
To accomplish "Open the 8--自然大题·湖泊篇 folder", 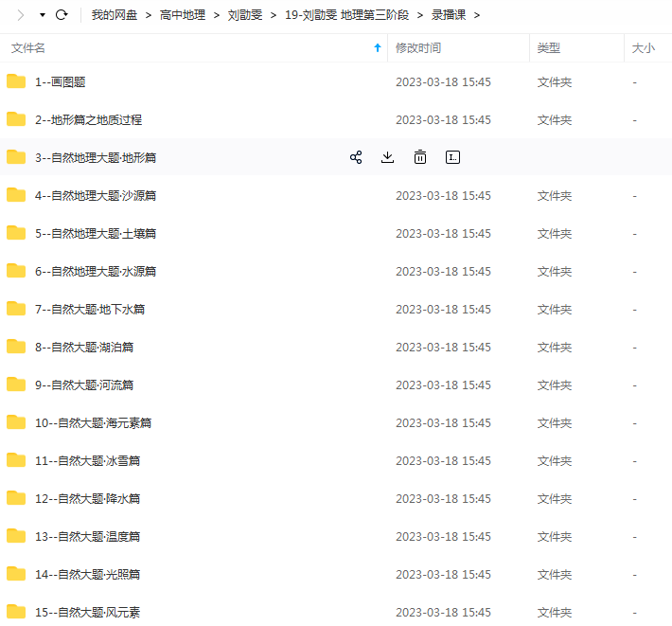I will pyautogui.click(x=85, y=347).
